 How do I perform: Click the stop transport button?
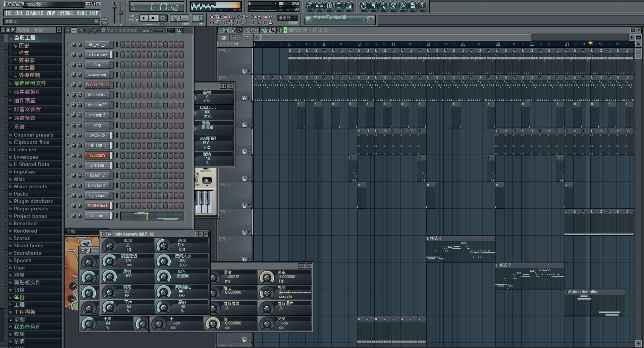[x=153, y=18]
